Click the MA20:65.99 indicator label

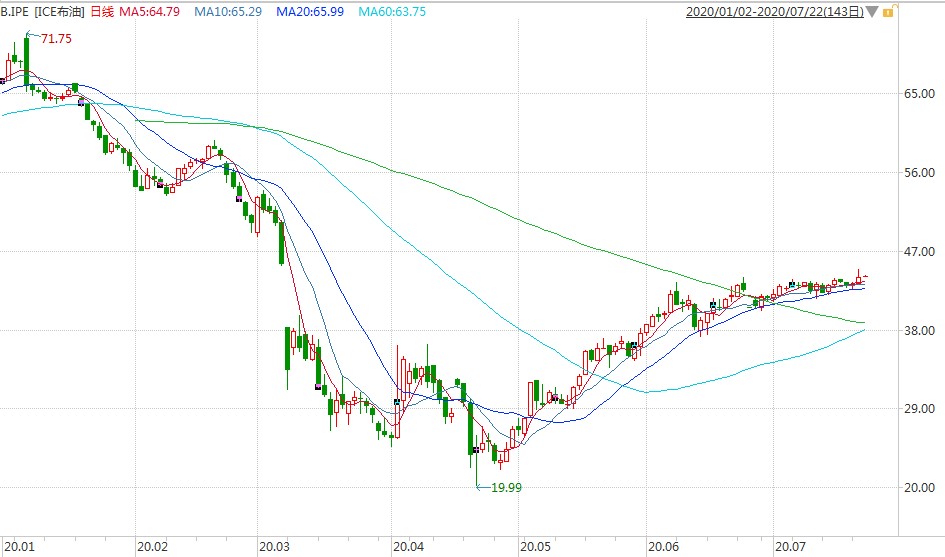coord(310,11)
